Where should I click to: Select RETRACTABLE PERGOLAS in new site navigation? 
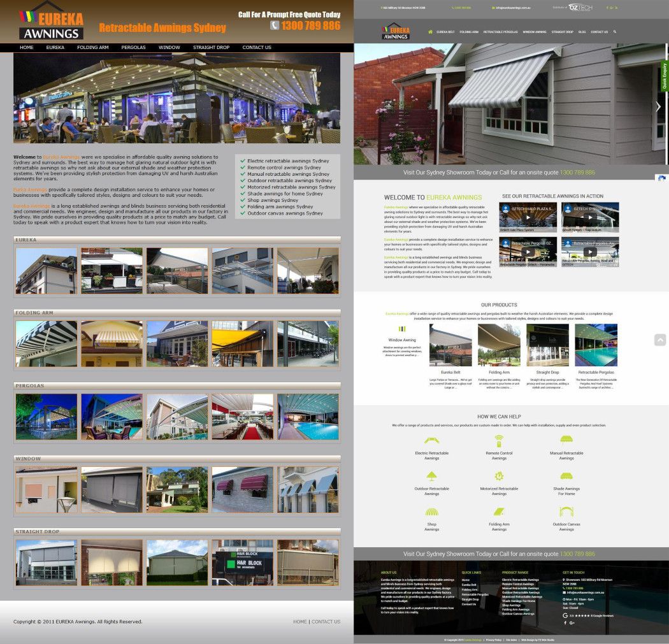[500, 32]
